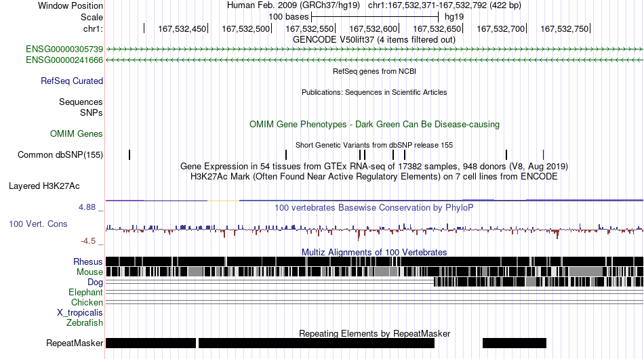644x359 pixels.
Task: Click the Dog alignment block
Action: point(539,282)
